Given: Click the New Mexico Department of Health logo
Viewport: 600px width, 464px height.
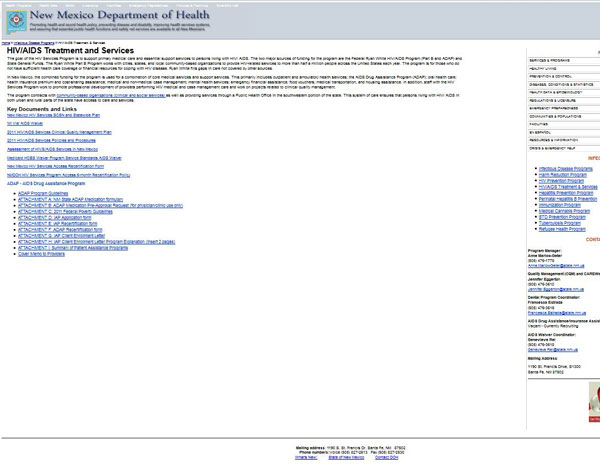Looking at the screenshot, I should click(x=17, y=22).
